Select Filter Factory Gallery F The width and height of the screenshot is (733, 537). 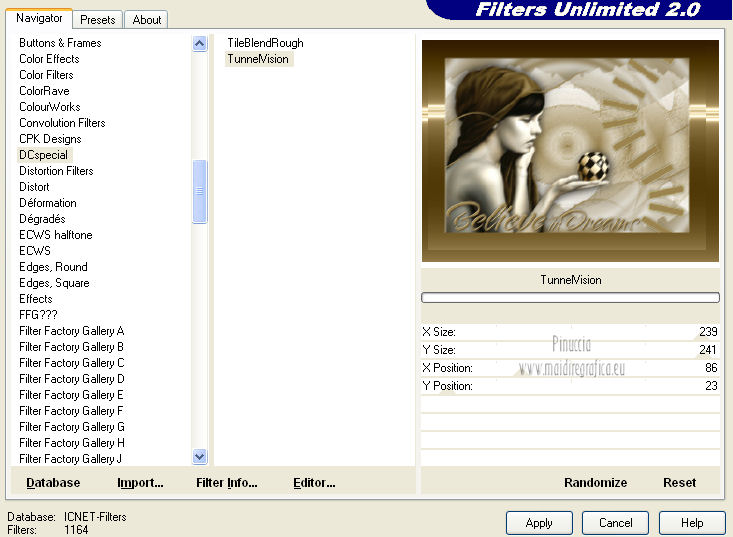[x=72, y=411]
